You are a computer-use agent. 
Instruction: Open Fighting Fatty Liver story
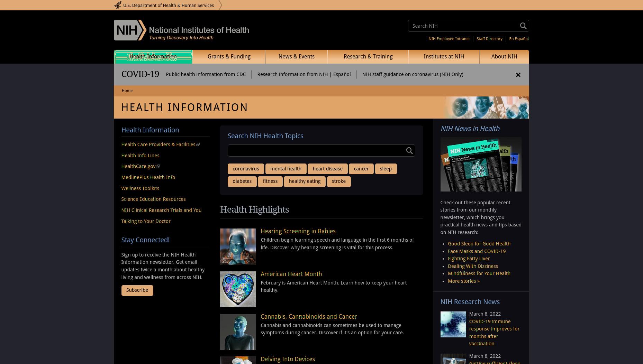[469, 259]
